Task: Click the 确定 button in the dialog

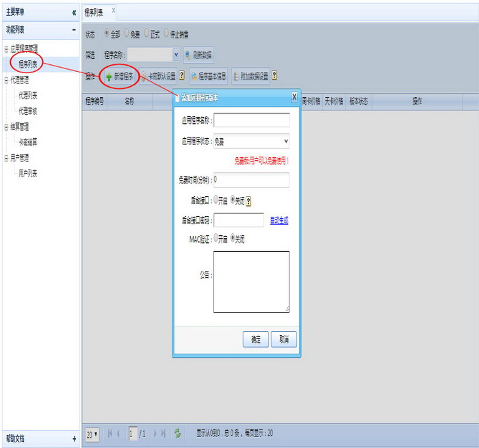Action: click(256, 339)
